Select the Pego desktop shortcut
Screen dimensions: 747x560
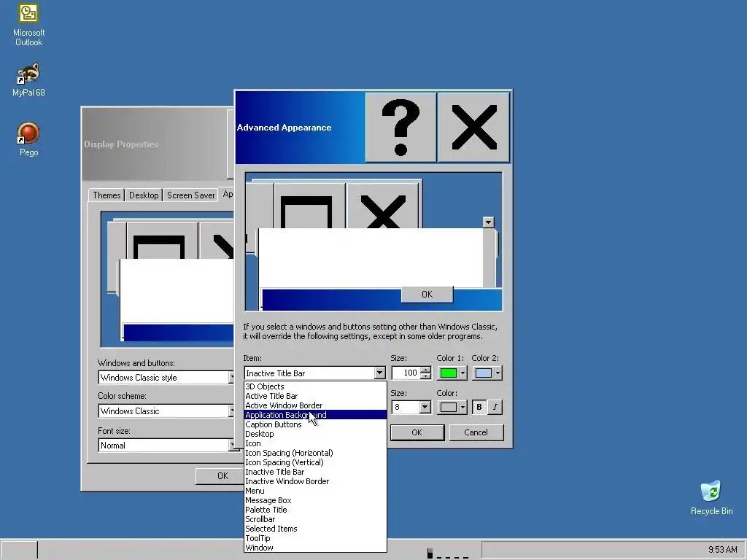[28, 139]
